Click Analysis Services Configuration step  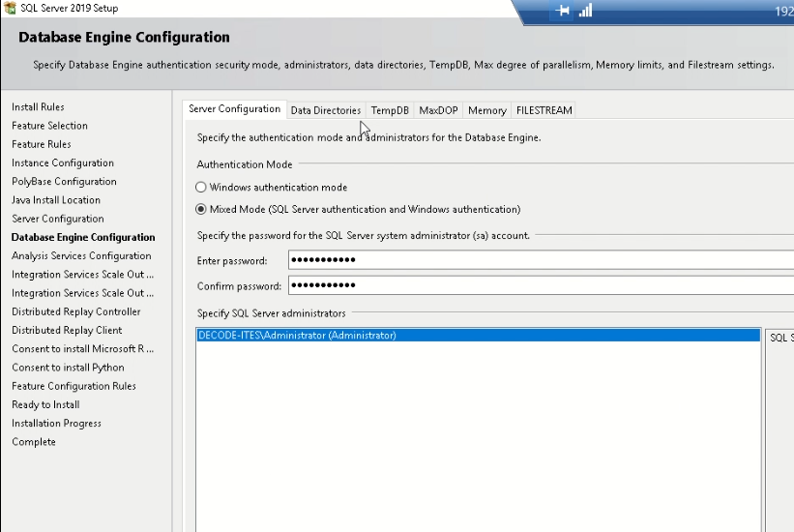81,256
